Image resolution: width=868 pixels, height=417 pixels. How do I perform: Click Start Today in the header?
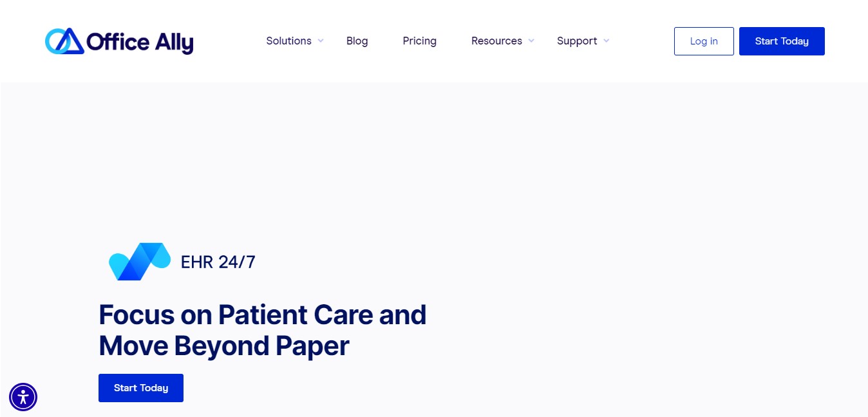(782, 41)
